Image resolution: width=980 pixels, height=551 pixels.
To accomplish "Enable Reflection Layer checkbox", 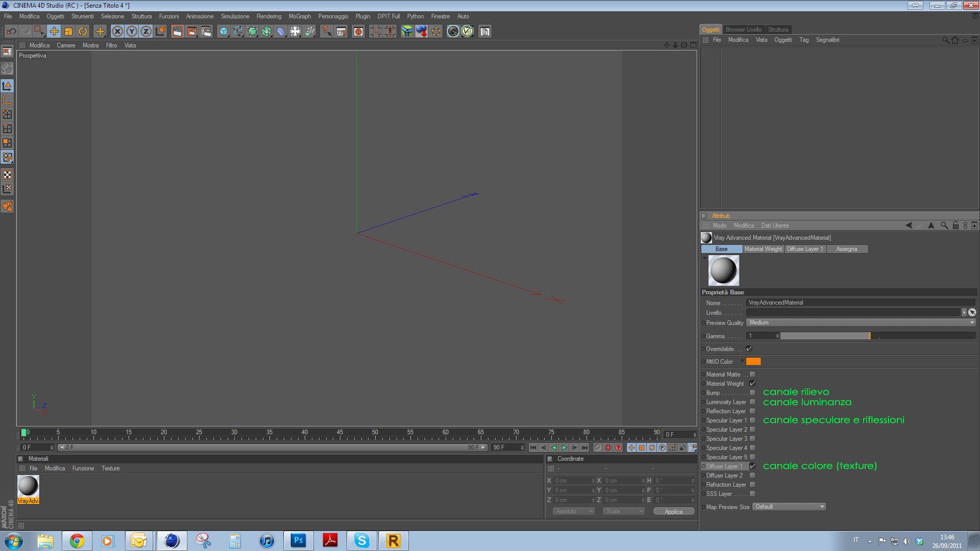I will click(752, 411).
